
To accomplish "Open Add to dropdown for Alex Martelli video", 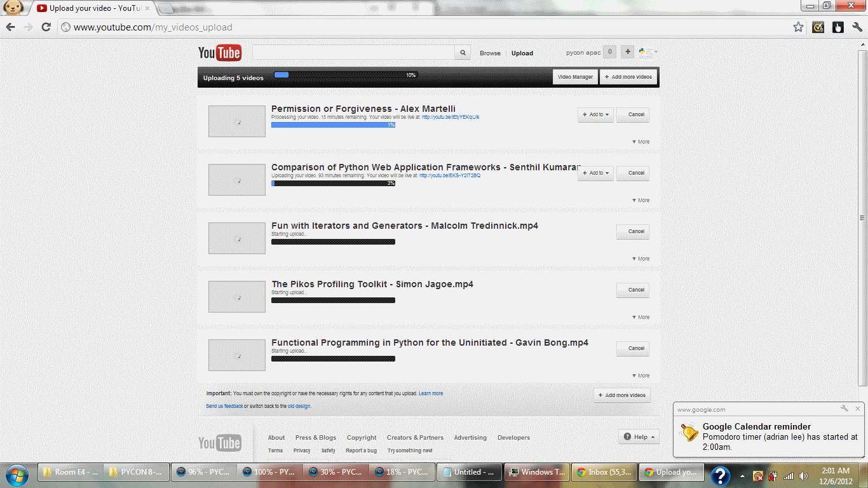I will 595,114.
